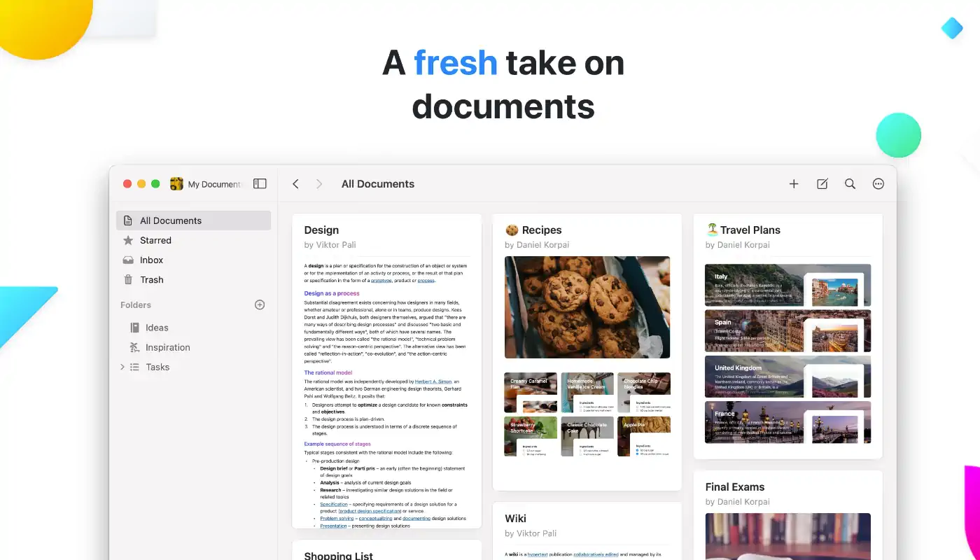This screenshot has width=980, height=560.
Task: Click the large cookies photo in Recipes
Action: [587, 307]
